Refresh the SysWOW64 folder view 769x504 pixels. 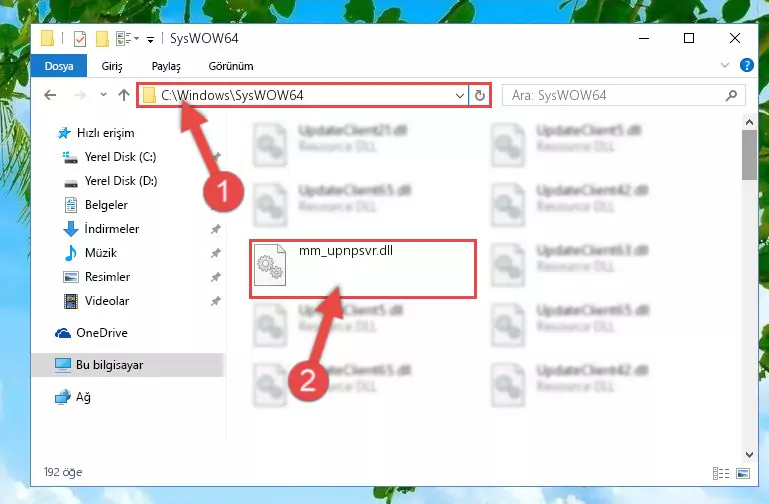[480, 96]
